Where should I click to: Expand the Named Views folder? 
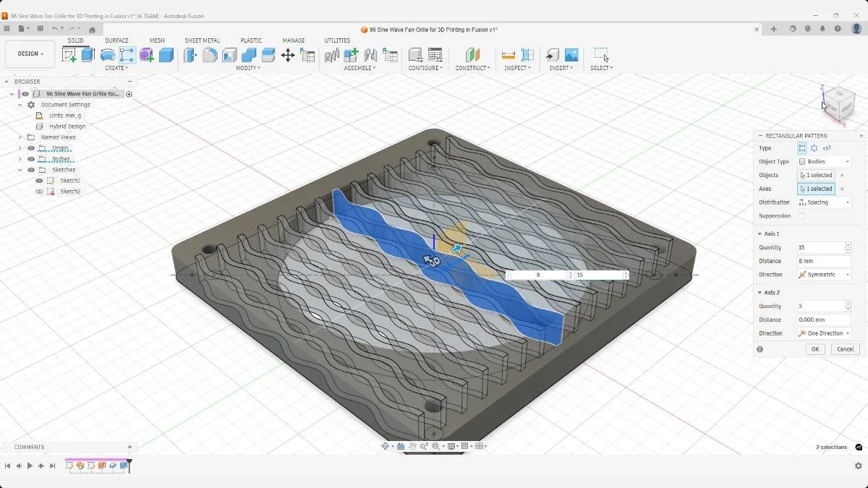click(x=20, y=137)
